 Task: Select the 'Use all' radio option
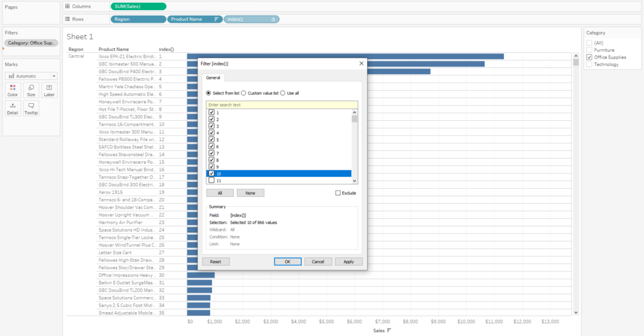pyautogui.click(x=282, y=93)
